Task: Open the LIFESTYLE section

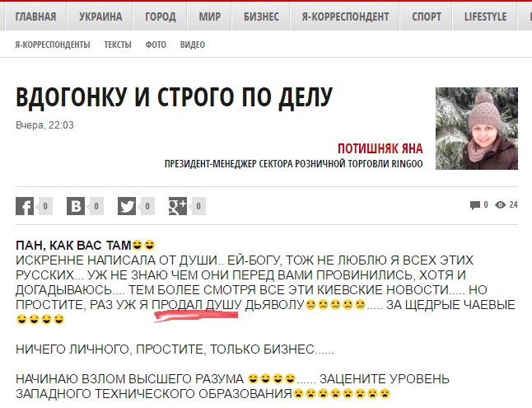Action: [485, 16]
